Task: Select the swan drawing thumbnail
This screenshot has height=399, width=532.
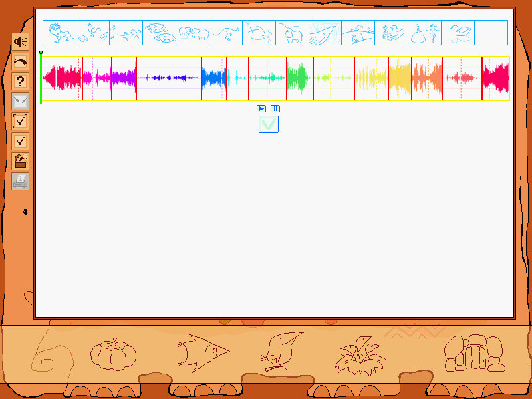Action: 458,33
